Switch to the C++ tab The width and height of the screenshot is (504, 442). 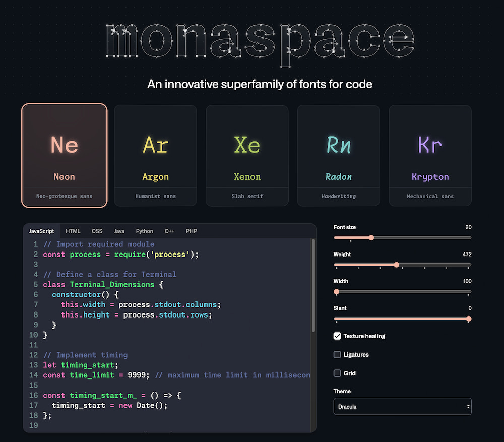(x=169, y=231)
